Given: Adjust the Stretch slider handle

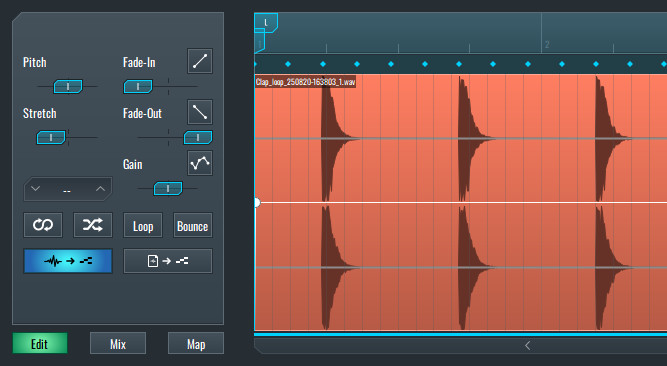Looking at the screenshot, I should (51, 137).
